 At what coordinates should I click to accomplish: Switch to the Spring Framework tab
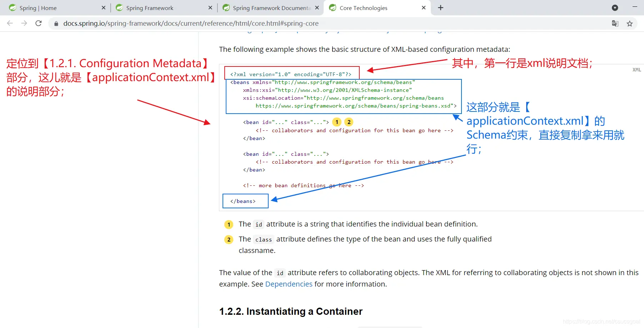pyautogui.click(x=150, y=8)
